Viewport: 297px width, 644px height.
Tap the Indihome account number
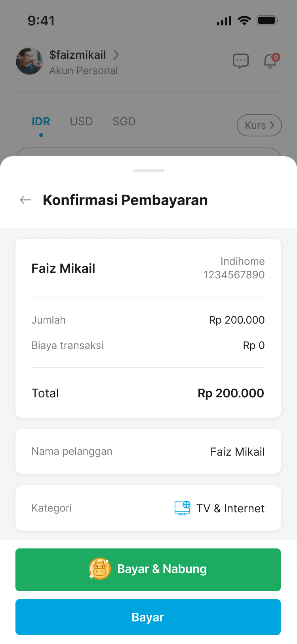[x=234, y=275]
